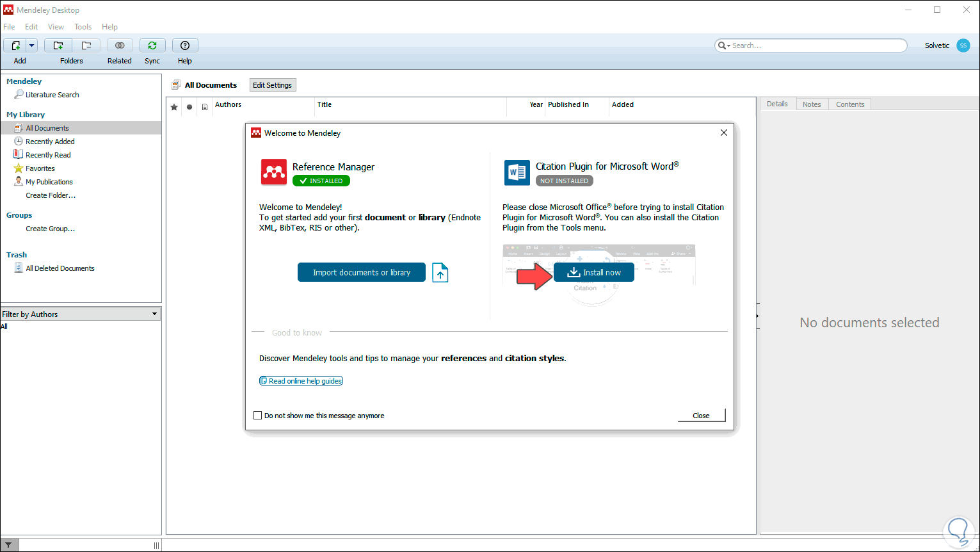Open the Help menu in the menu bar
The image size is (980, 552).
110,27
